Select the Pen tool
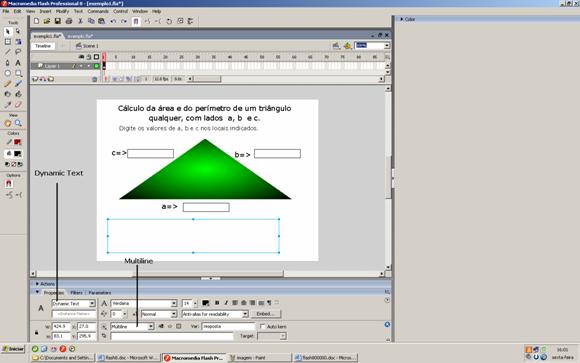580x363 pixels. (8, 63)
